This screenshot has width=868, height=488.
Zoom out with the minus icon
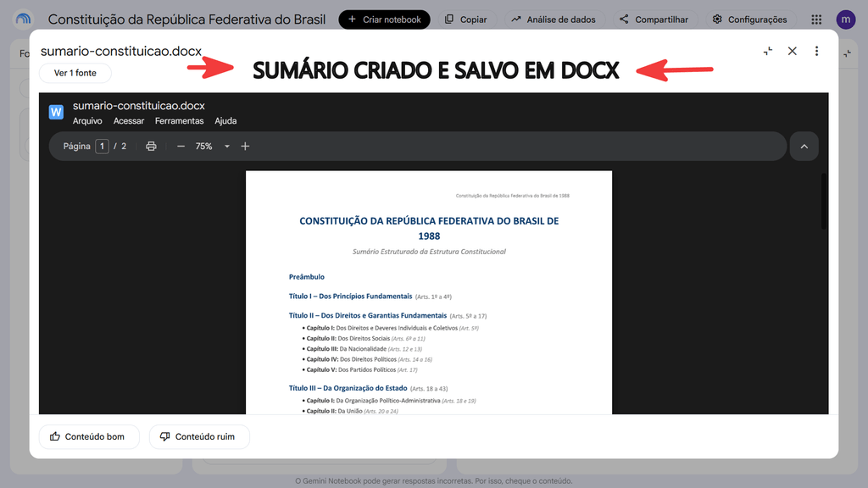(181, 146)
